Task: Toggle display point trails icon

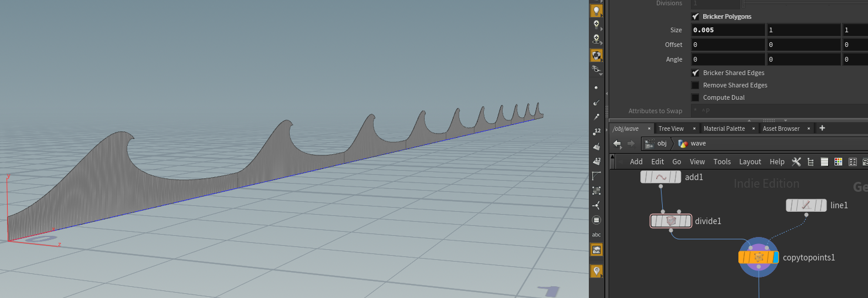Action: tap(596, 117)
